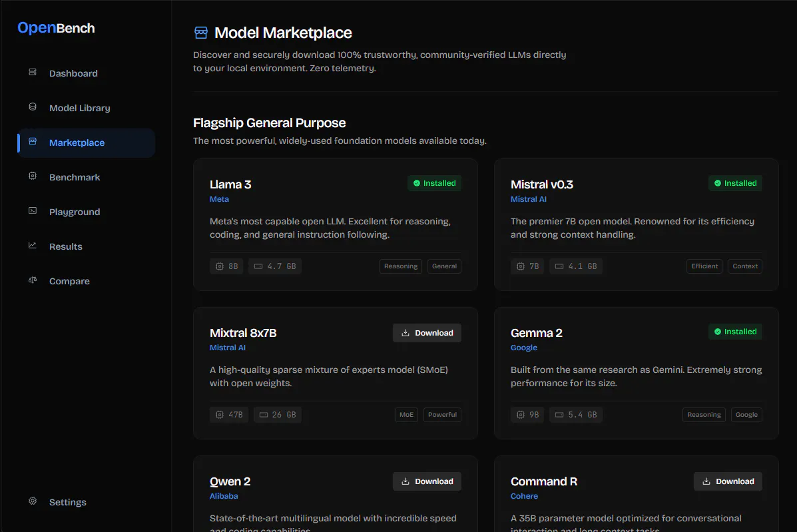Click the Compare scales icon

(33, 280)
